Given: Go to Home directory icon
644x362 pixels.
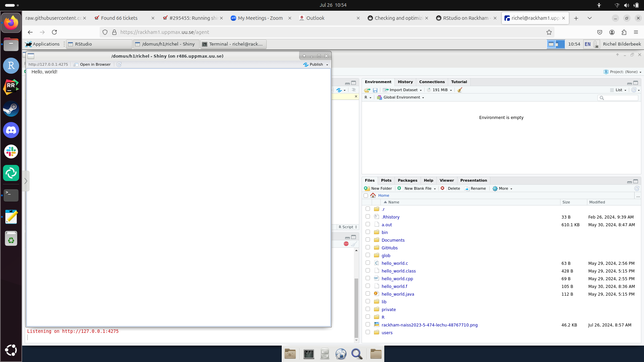Looking at the screenshot, I should pos(373,195).
